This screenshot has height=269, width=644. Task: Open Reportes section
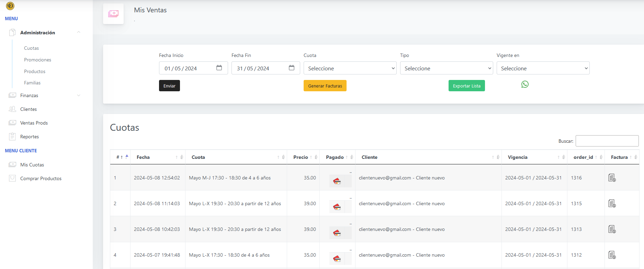[30, 137]
